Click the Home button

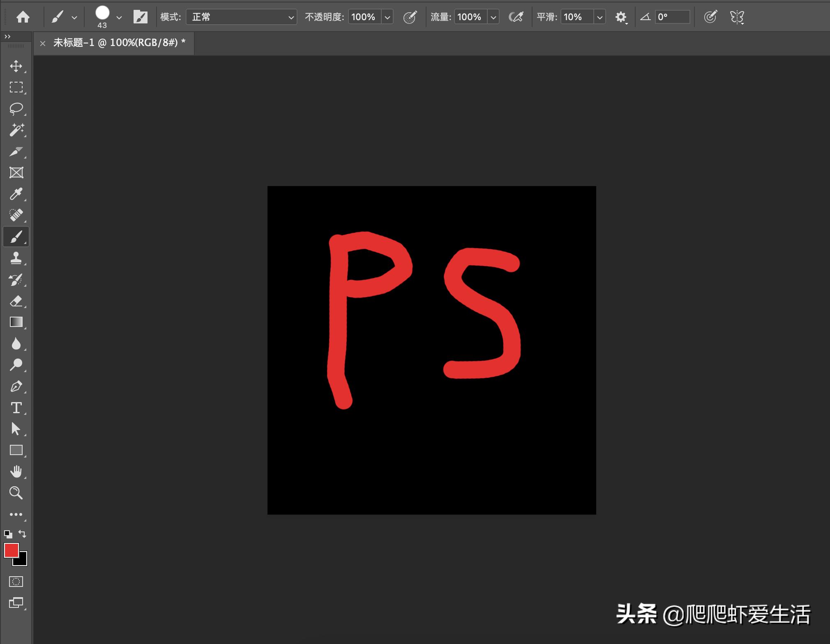pos(23,17)
